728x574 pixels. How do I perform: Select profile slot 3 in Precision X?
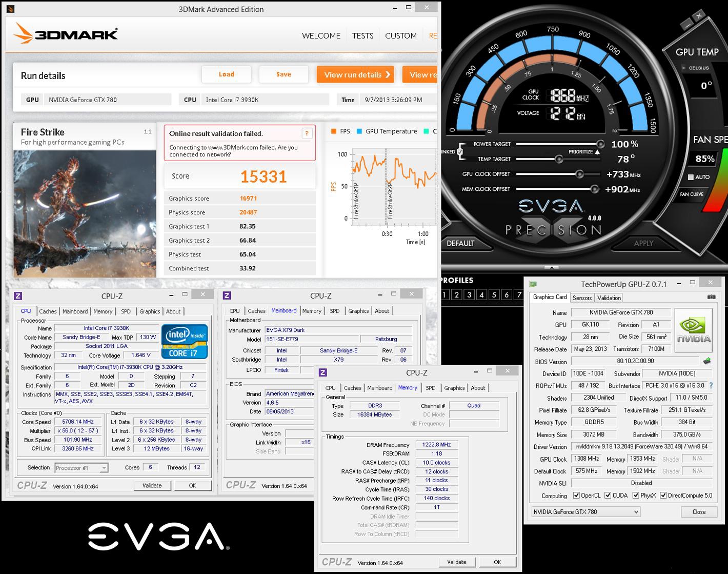tap(469, 294)
